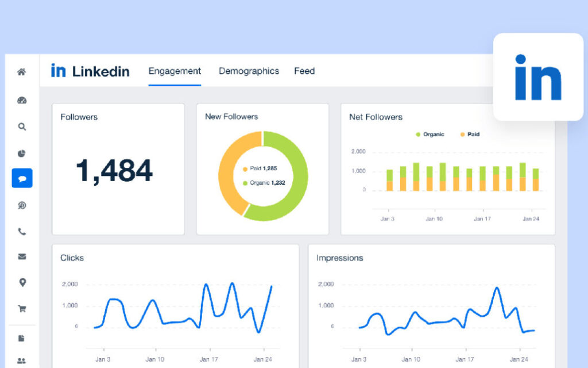Open the email envelope sidebar icon
The image size is (588, 368).
22,256
